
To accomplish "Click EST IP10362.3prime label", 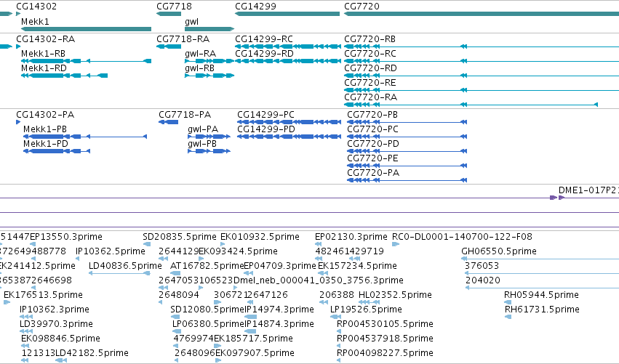I will (x=55, y=310).
